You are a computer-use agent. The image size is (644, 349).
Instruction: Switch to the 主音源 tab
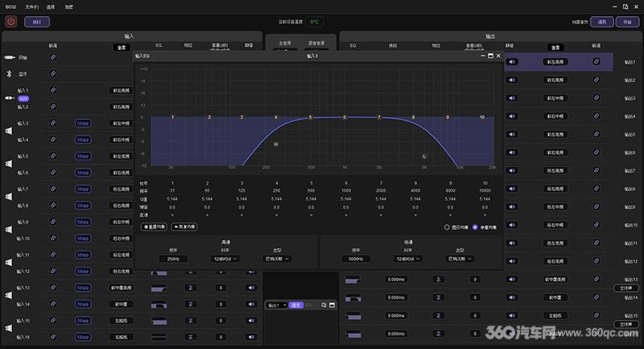(285, 44)
